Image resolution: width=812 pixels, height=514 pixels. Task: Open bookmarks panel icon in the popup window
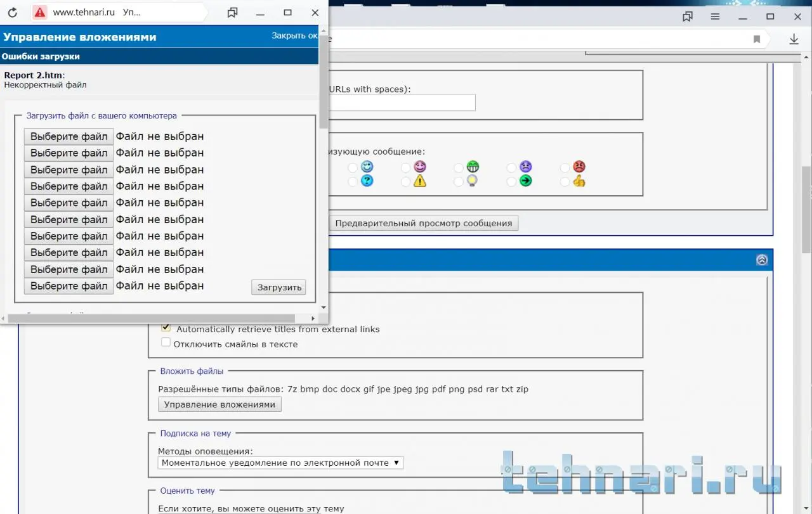coord(232,13)
